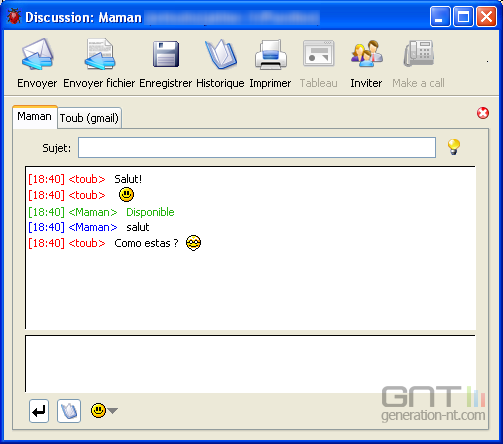Viewport: 503px width, 444px height.
Task: Expand the smiley emoticon dropdown arrow
Action: tap(113, 411)
